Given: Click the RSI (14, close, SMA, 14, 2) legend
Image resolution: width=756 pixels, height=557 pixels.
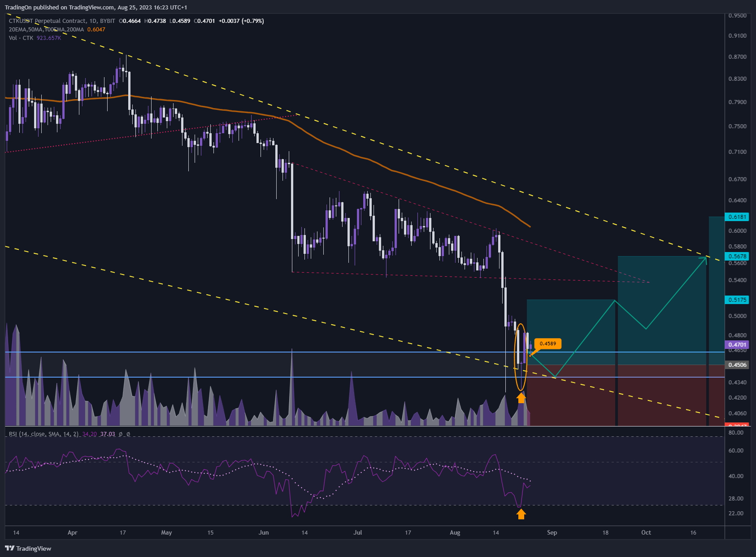Looking at the screenshot, I should [44, 434].
